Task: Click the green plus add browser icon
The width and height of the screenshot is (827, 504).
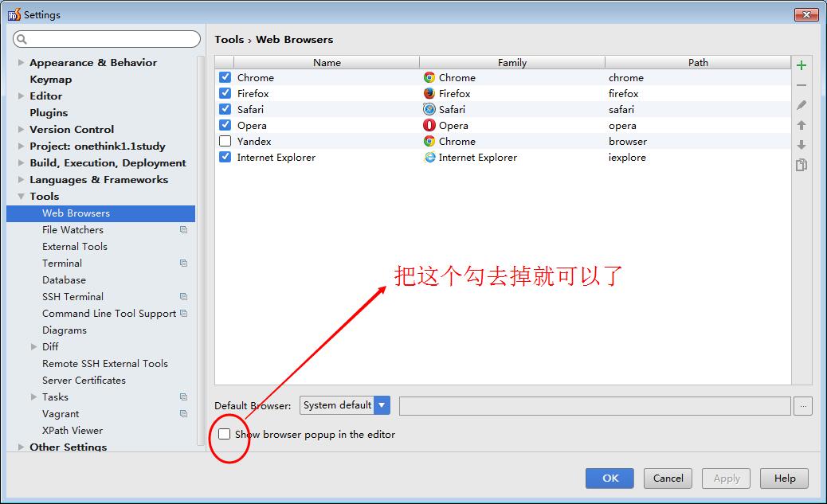Action: pyautogui.click(x=802, y=65)
